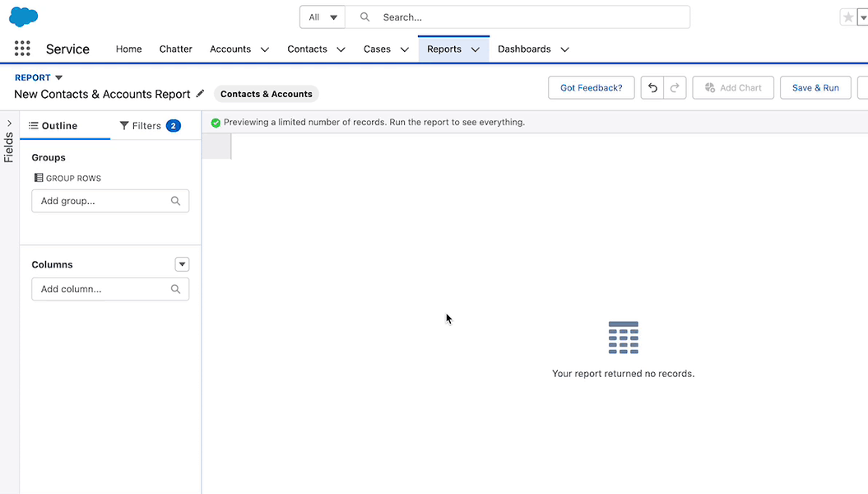
Task: Click the Undo arrow button
Action: [x=652, y=88]
